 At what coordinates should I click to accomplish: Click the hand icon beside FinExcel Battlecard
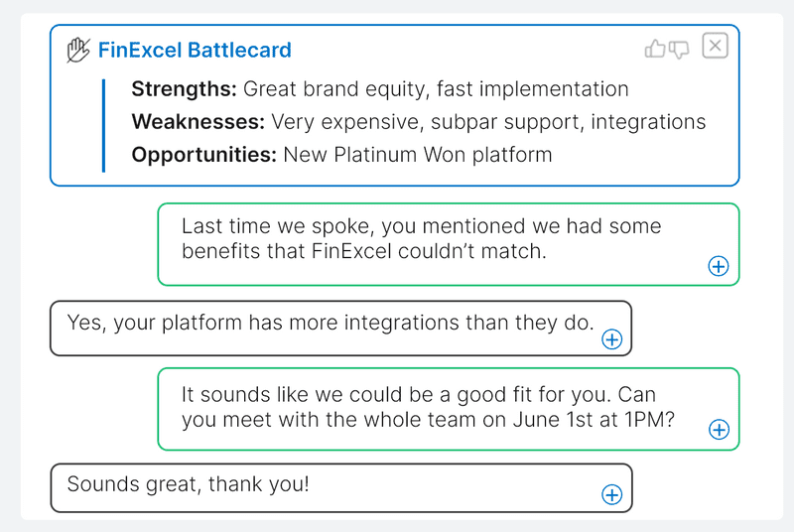point(78,50)
